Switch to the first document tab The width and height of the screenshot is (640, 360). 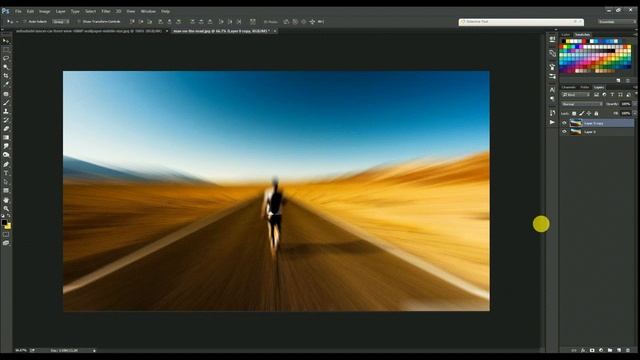(88, 31)
